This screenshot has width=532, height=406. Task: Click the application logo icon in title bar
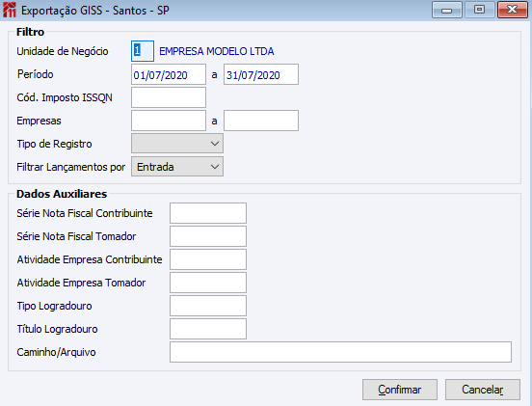pos(10,10)
